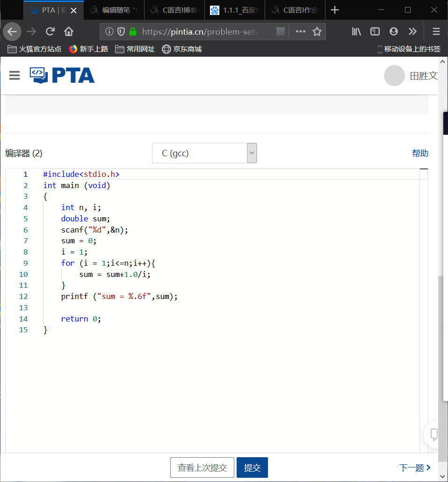Toggle the Firefox sidebar view icon

(375, 31)
